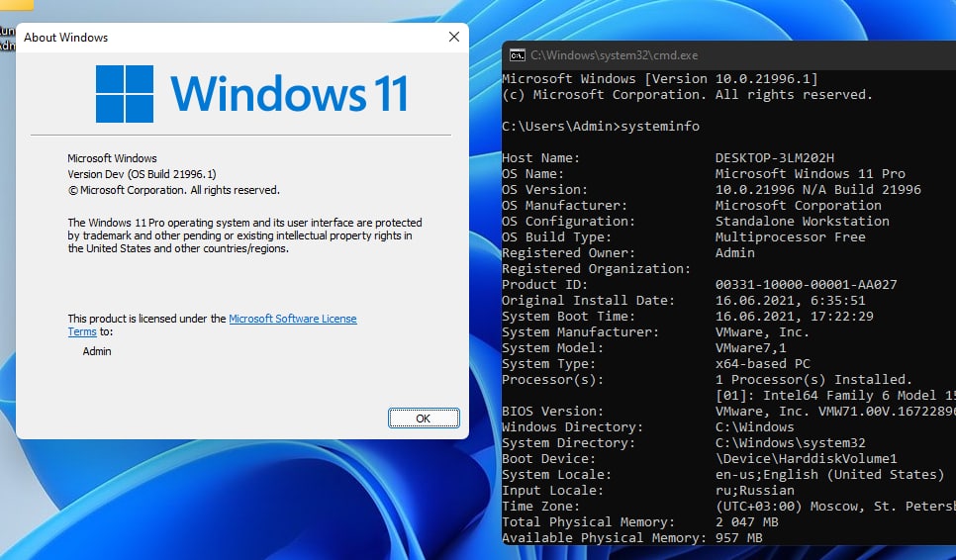956x560 pixels.
Task: Click 'x64-based PC' System Type value
Action: click(763, 364)
